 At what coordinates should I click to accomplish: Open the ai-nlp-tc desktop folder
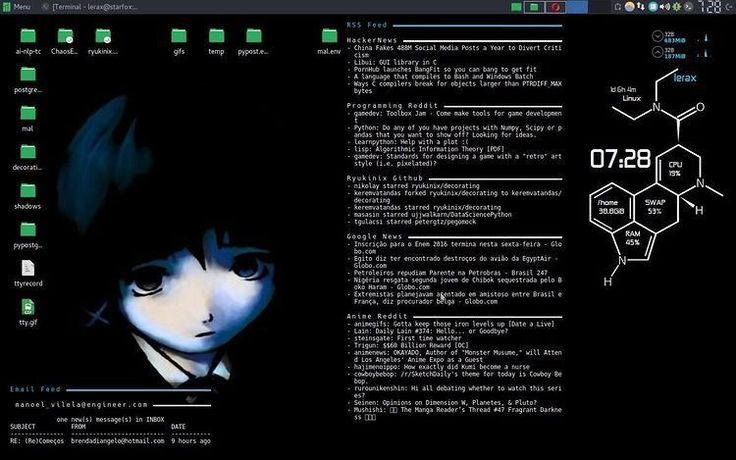tap(28, 41)
